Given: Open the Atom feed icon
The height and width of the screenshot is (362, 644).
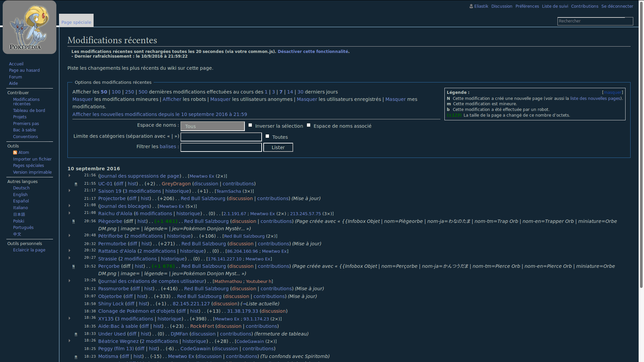Looking at the screenshot, I should coord(15,153).
